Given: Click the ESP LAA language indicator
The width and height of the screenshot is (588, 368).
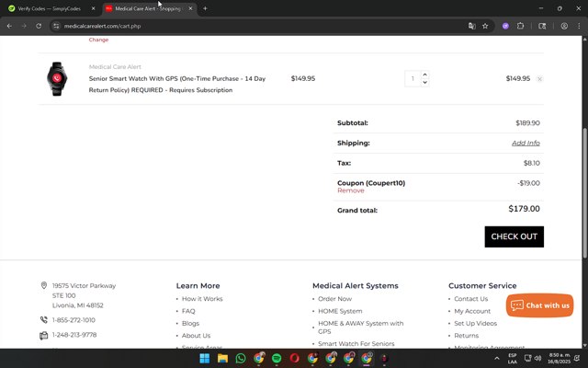Looking at the screenshot, I should pyautogui.click(x=513, y=358).
